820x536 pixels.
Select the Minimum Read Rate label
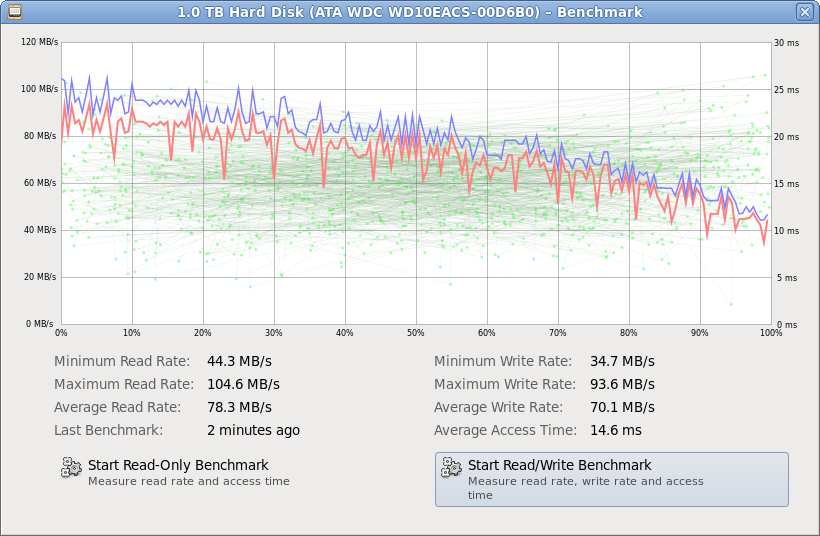click(123, 361)
